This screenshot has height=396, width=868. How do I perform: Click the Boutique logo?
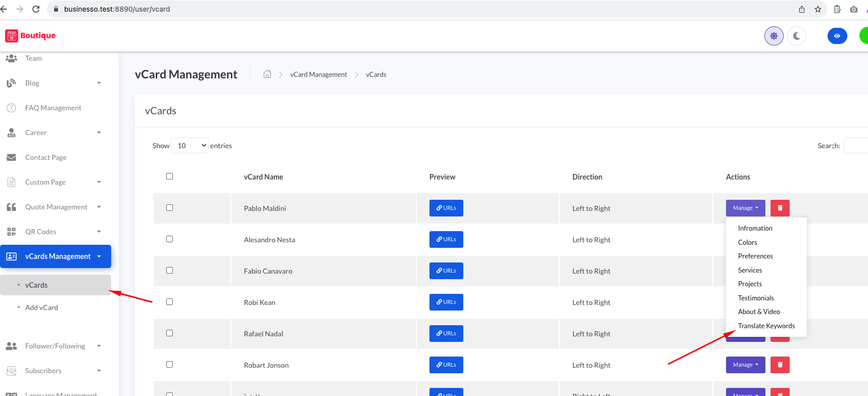coord(30,35)
